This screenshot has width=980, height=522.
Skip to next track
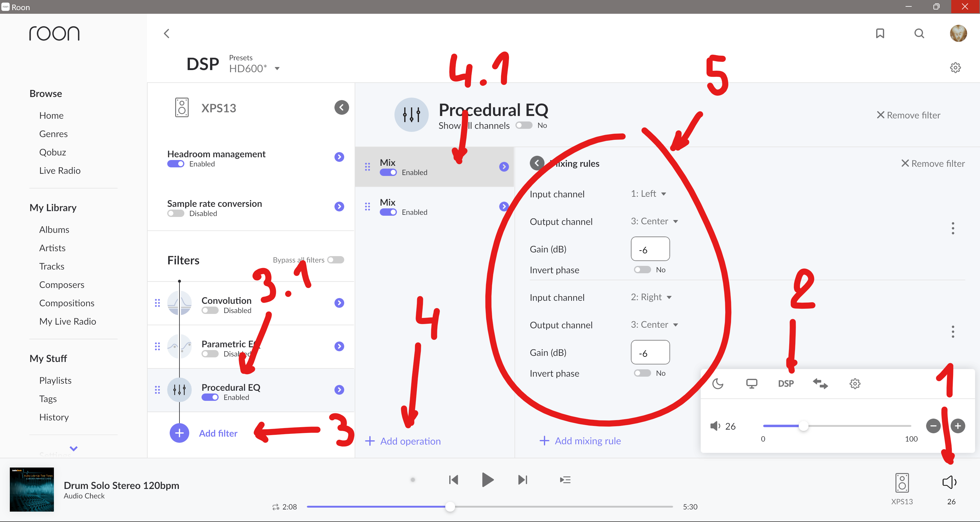pos(523,480)
